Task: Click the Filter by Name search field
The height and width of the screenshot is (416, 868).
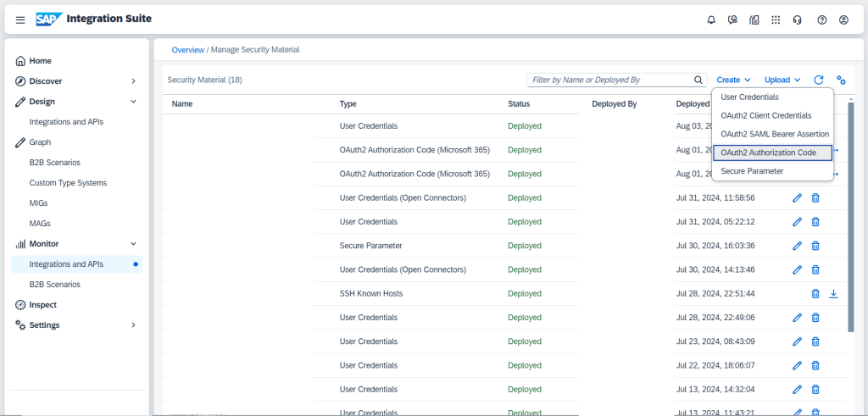Action: click(x=609, y=80)
